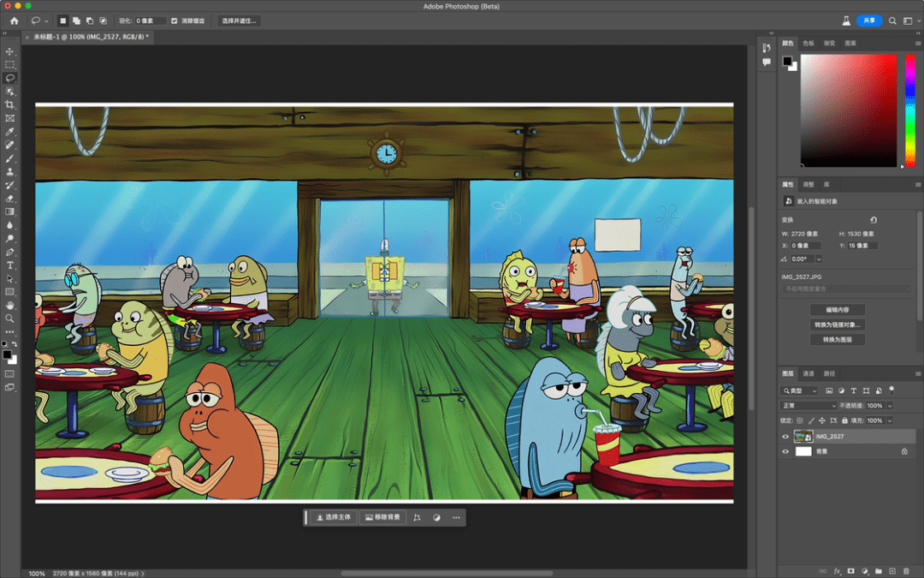Open the Edit Toolbar three-dots menu
This screenshot has height=578, width=924.
[x=10, y=332]
